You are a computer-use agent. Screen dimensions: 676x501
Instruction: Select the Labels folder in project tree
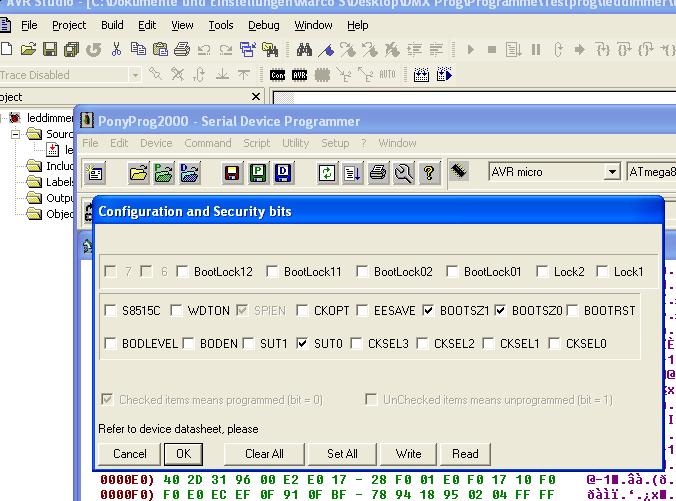50,182
